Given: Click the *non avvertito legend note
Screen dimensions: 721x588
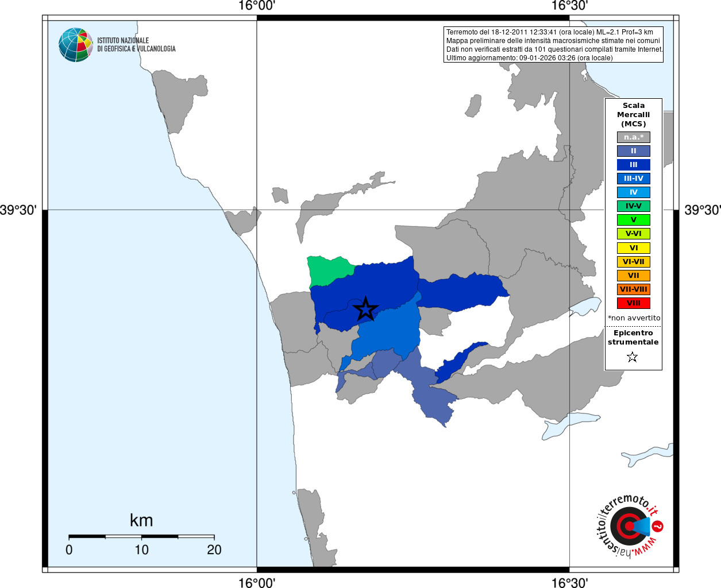Looking at the screenshot, I should pyautogui.click(x=634, y=318).
